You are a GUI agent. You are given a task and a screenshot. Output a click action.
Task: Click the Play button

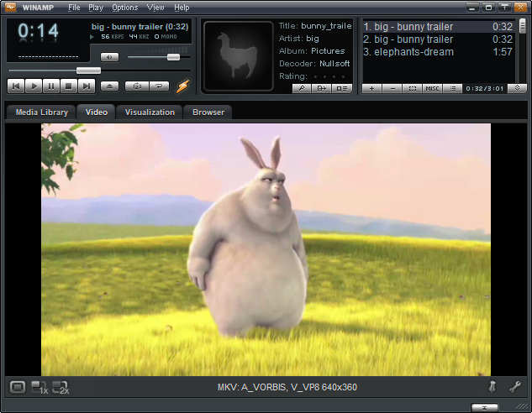click(x=34, y=86)
